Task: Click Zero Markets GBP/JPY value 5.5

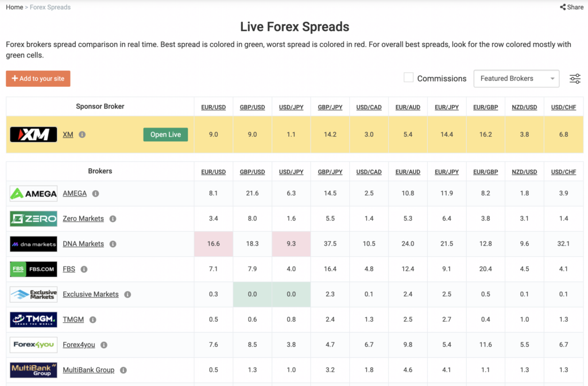Action: (x=330, y=219)
